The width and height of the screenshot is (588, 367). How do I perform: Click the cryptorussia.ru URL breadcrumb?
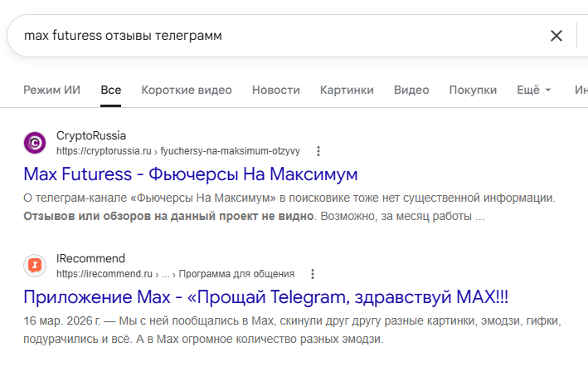coord(178,151)
